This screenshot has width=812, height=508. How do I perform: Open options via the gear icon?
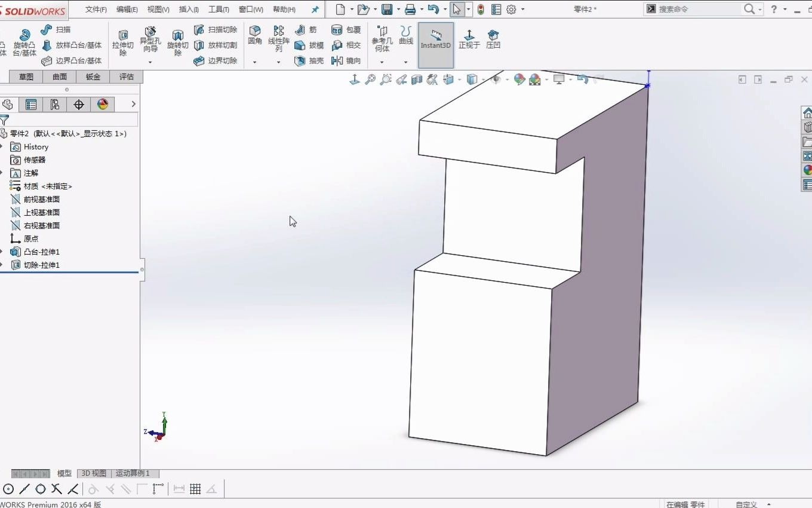(511, 9)
